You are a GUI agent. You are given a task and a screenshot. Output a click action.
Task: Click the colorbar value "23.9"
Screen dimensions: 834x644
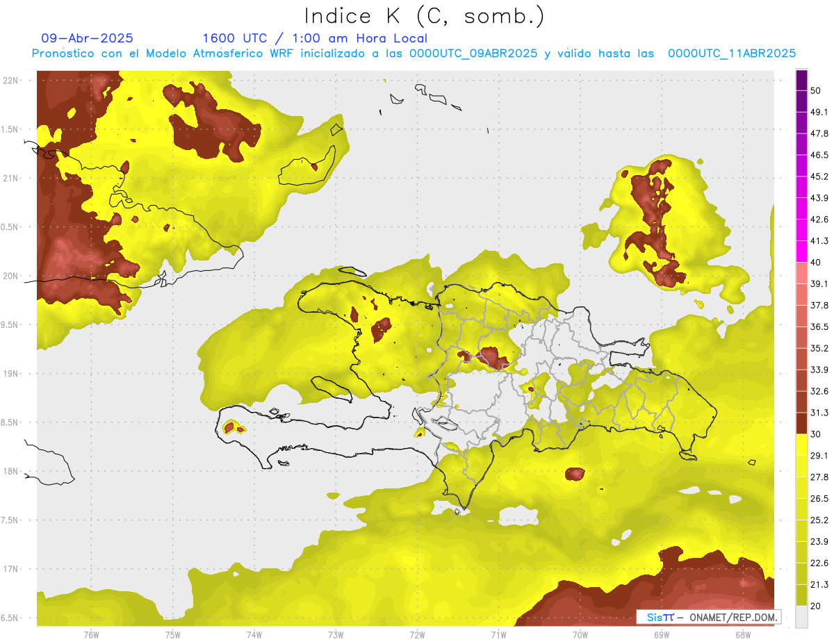tap(819, 542)
